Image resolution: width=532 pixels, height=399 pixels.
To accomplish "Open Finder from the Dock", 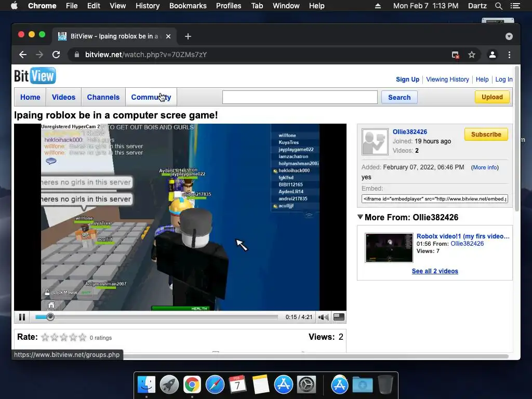I will pyautogui.click(x=147, y=385).
